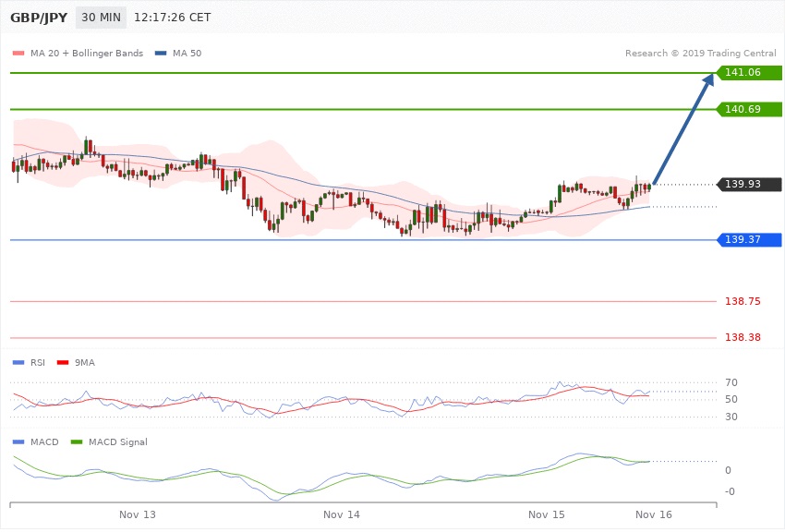Viewport: 785px width, 532px height.
Task: Select Nov 16 on the date axis
Action: (x=653, y=514)
